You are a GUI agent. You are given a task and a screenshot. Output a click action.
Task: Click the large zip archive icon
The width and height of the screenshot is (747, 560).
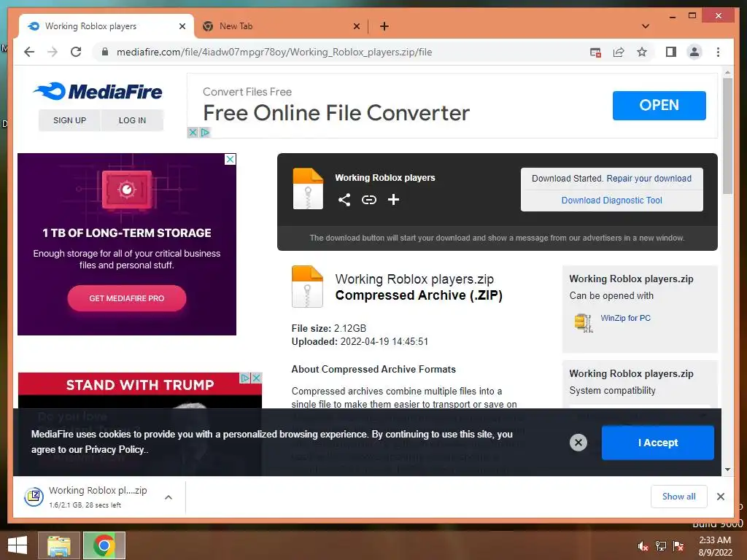307,286
